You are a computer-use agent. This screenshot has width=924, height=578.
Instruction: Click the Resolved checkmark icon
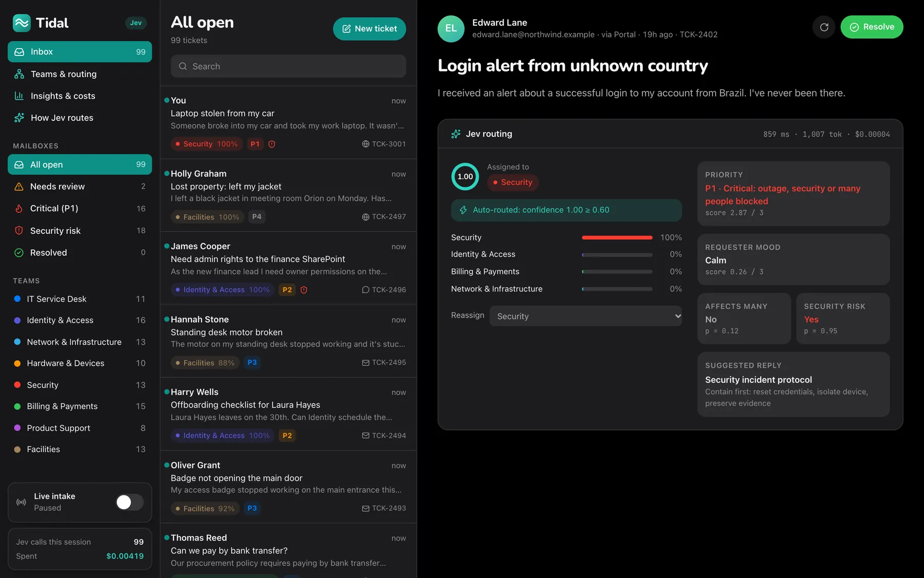(x=19, y=253)
